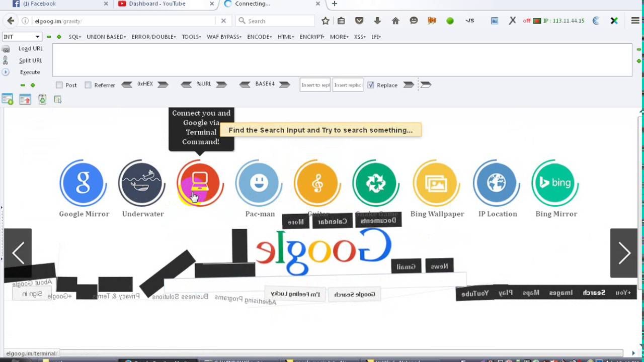Open the Pocket toolbar icon
This screenshot has width=644, height=362.
point(359,21)
